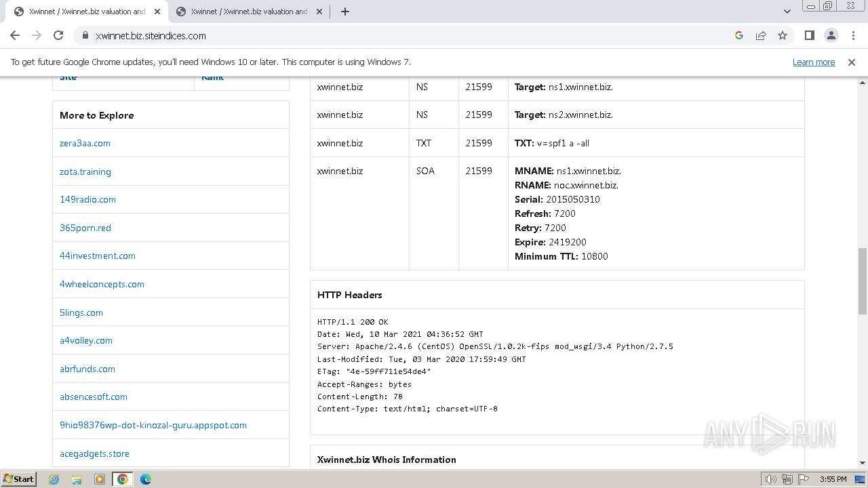Select the first Xwinnet tab
868x488 pixels.
point(87,12)
